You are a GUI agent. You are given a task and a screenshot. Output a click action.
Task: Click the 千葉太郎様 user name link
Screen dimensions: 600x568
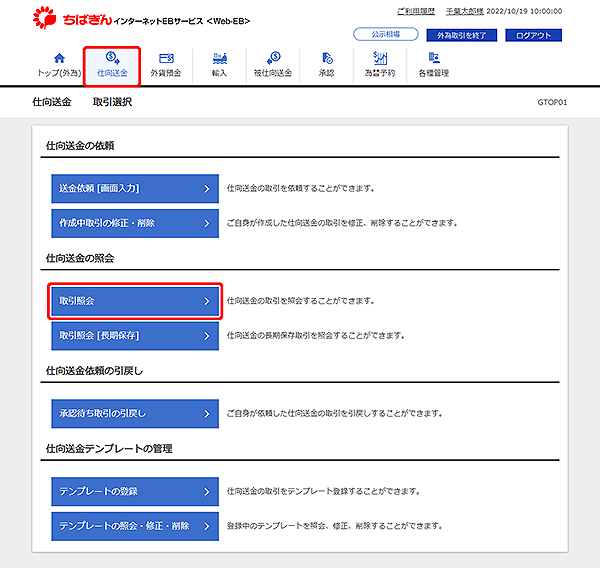(x=465, y=11)
